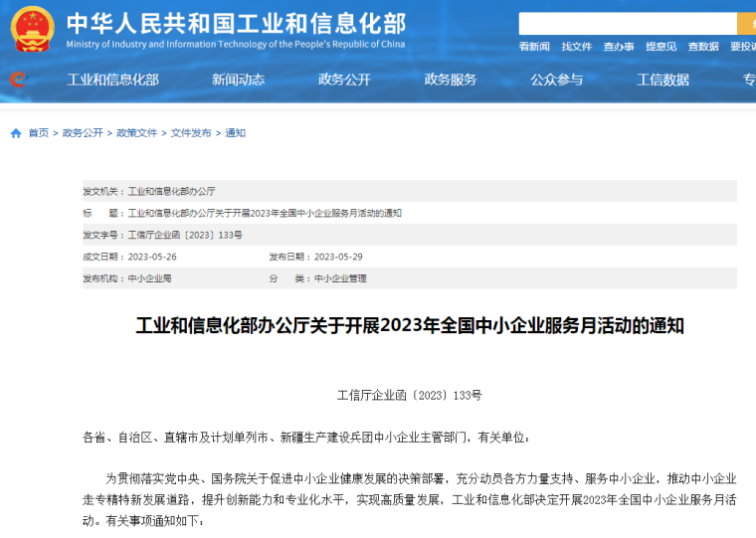This screenshot has width=756, height=538.
Task: Select 政务服务 in the navigation bar
Action: 451,80
